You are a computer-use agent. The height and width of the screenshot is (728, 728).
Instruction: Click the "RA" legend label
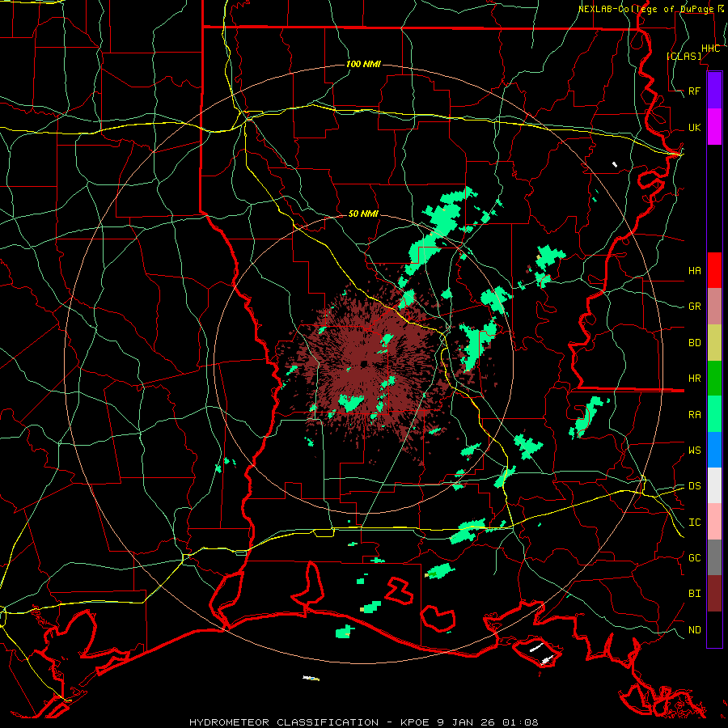[695, 414]
